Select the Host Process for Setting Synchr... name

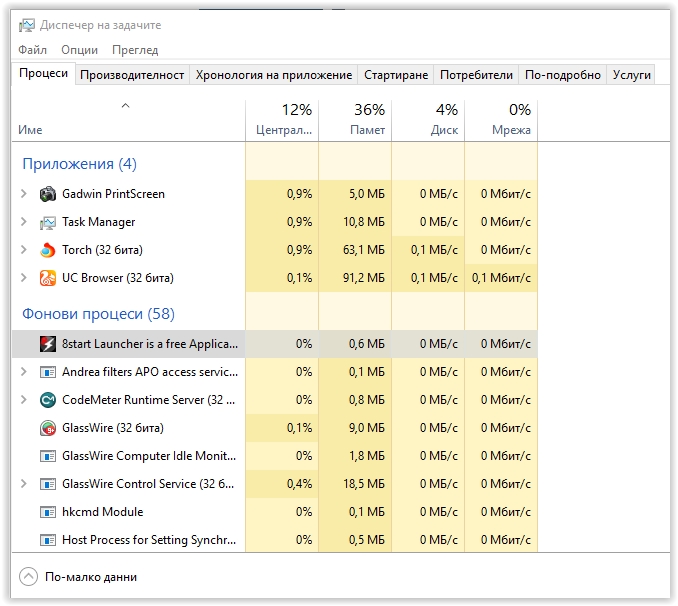(x=149, y=540)
